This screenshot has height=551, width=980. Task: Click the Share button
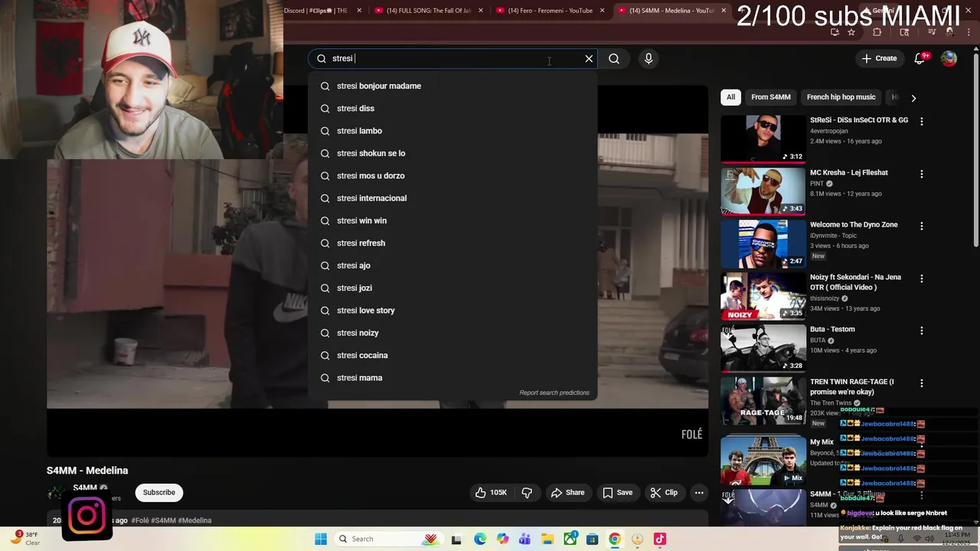pos(567,493)
